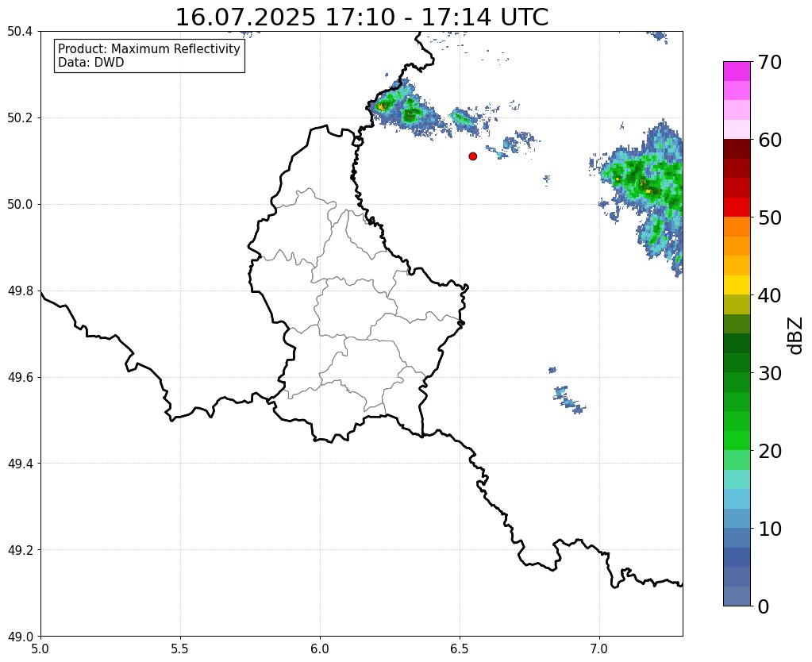Viewport: 812px width, 662px height.
Task: Click the 0 tick label on colorbar
Action: pos(764,606)
